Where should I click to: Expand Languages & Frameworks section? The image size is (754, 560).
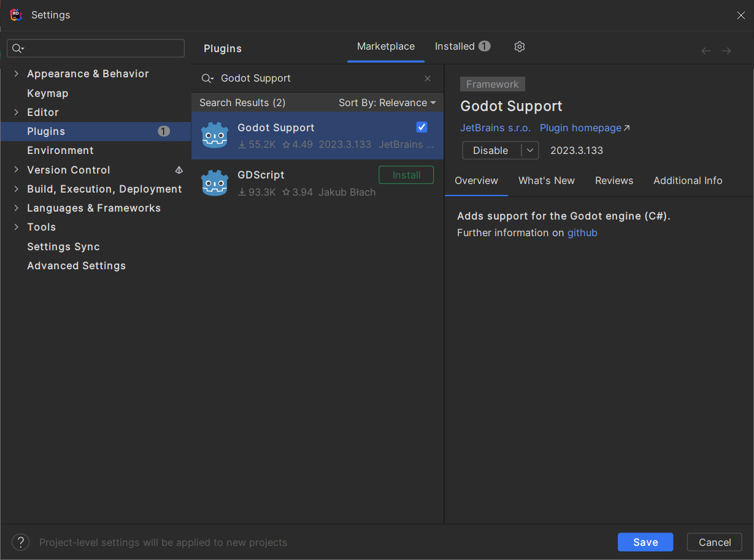pos(17,208)
